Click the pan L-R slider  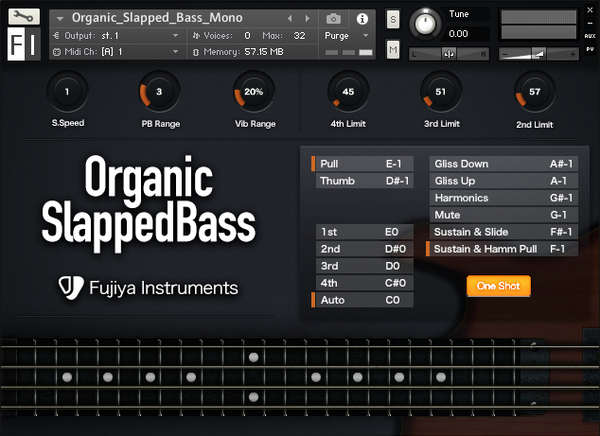[x=448, y=54]
